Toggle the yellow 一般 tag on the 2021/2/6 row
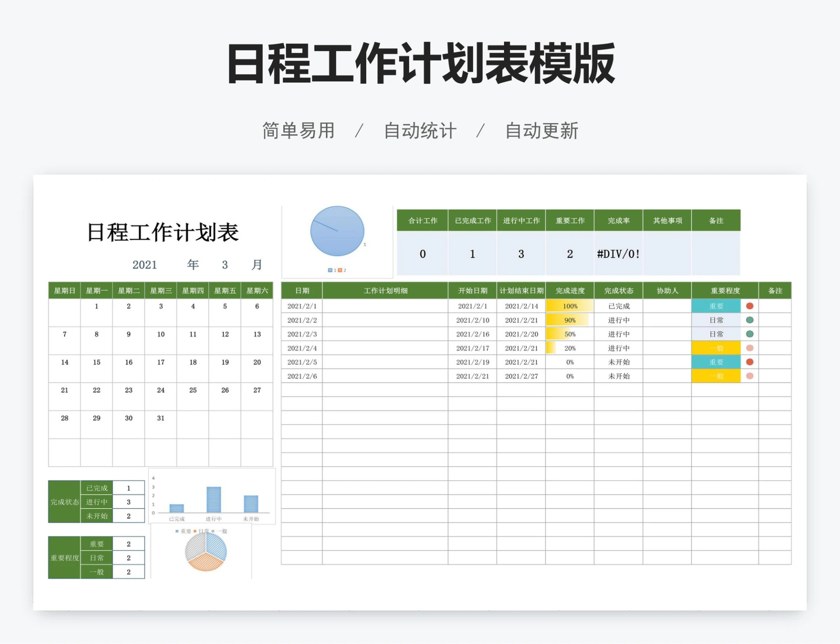 [x=716, y=376]
